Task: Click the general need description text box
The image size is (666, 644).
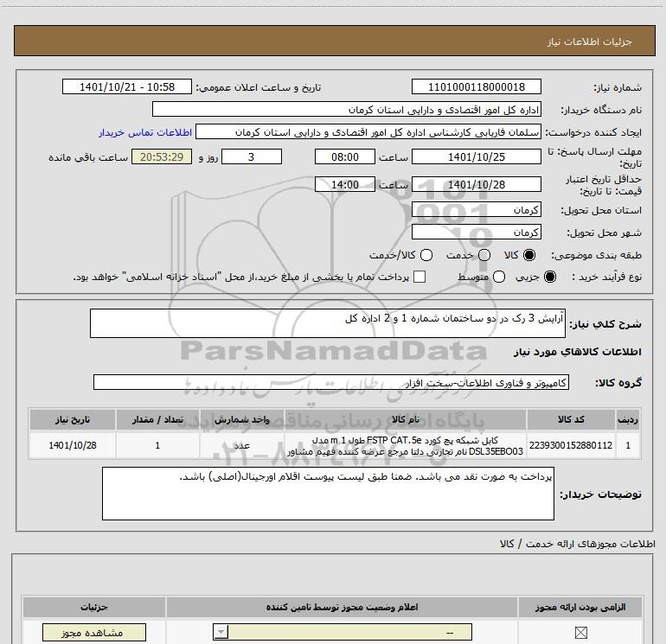Action: point(328,323)
